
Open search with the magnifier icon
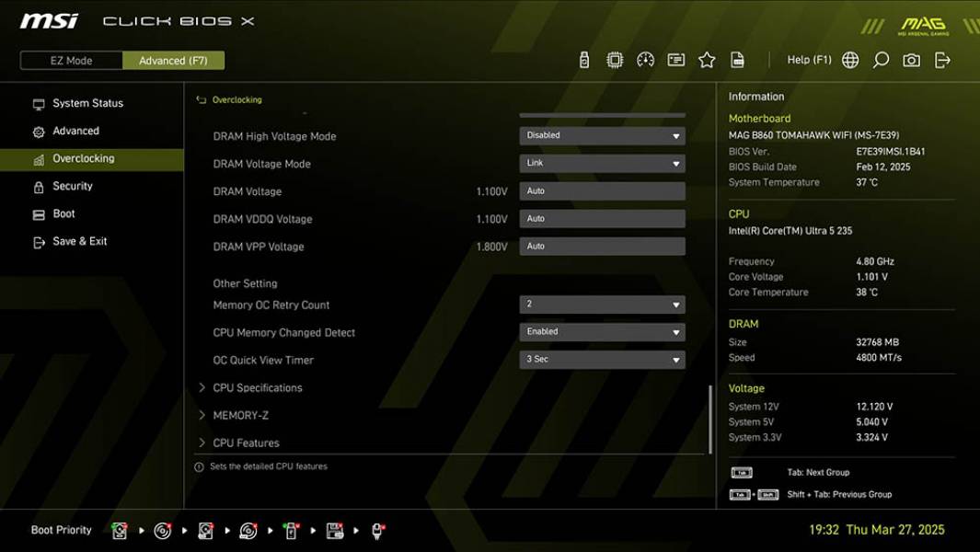(881, 60)
